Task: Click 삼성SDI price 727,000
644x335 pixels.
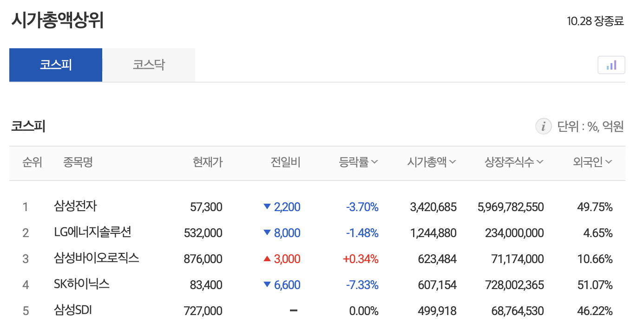Action: (x=203, y=311)
